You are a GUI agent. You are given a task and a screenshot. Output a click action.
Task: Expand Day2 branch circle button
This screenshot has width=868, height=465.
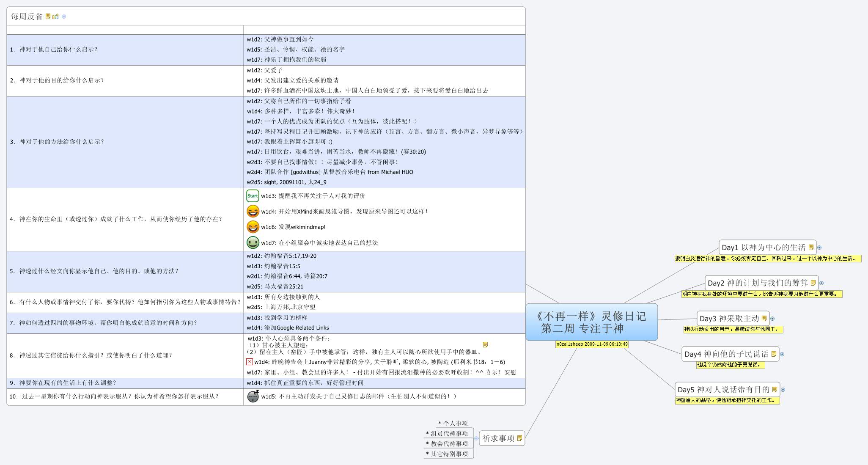pyautogui.click(x=822, y=283)
